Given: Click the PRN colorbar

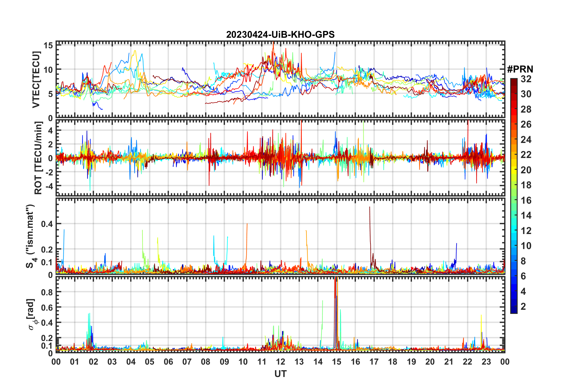Looking at the screenshot, I should coord(514,196).
